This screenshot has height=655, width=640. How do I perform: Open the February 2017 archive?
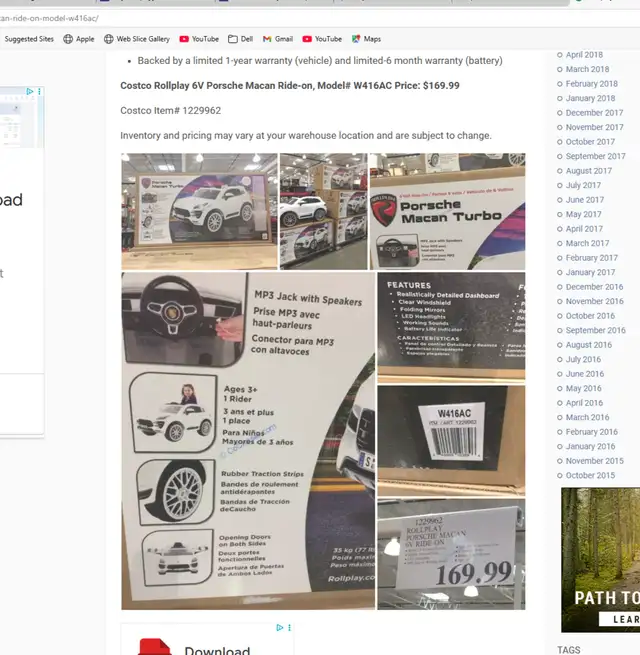(591, 258)
